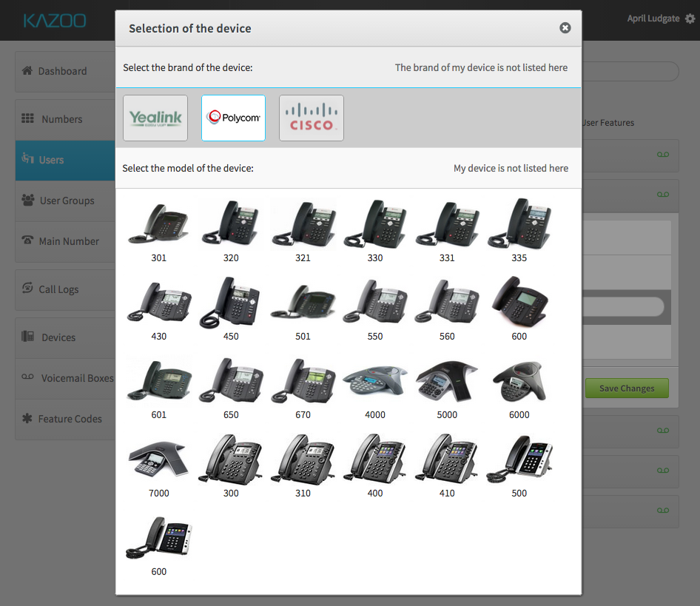Open the User Groups sidebar item

pyautogui.click(x=65, y=201)
